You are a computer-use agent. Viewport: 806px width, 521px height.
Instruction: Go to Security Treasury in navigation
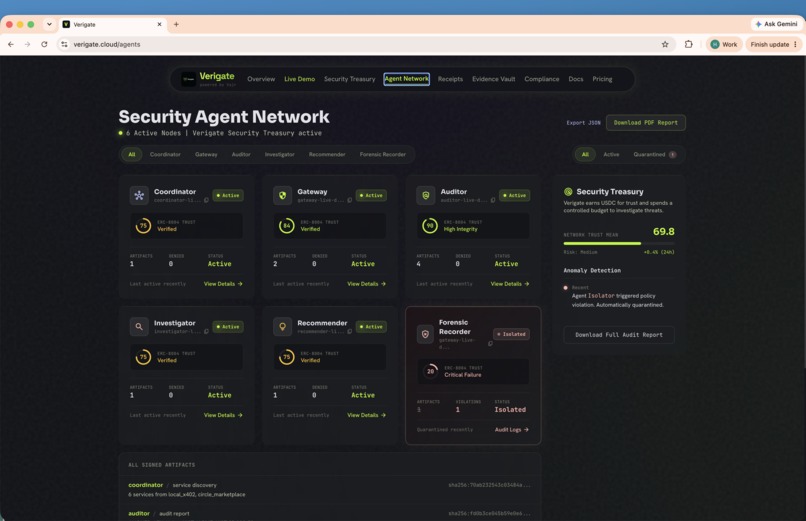point(350,79)
